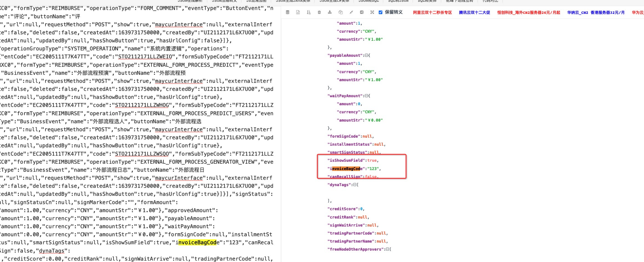This screenshot has height=262, width=644.
Task: Open the 腾讯云双十二大促 link
Action: tap(474, 12)
